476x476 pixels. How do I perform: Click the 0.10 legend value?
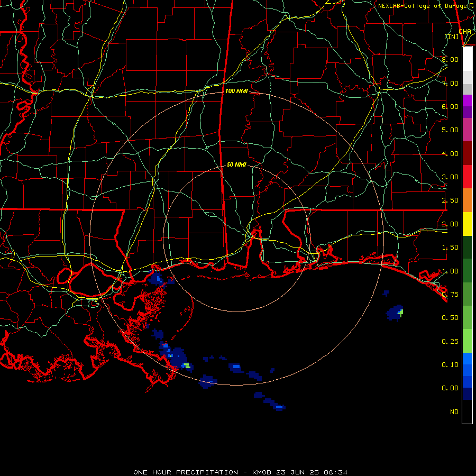click(x=450, y=365)
